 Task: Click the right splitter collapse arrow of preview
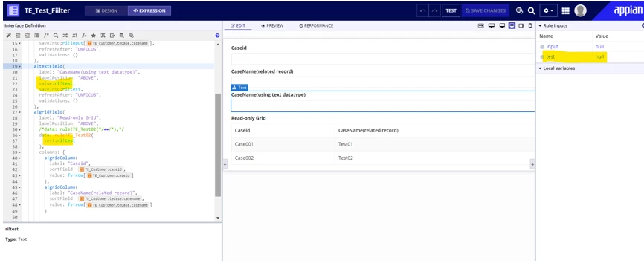pyautogui.click(x=532, y=164)
